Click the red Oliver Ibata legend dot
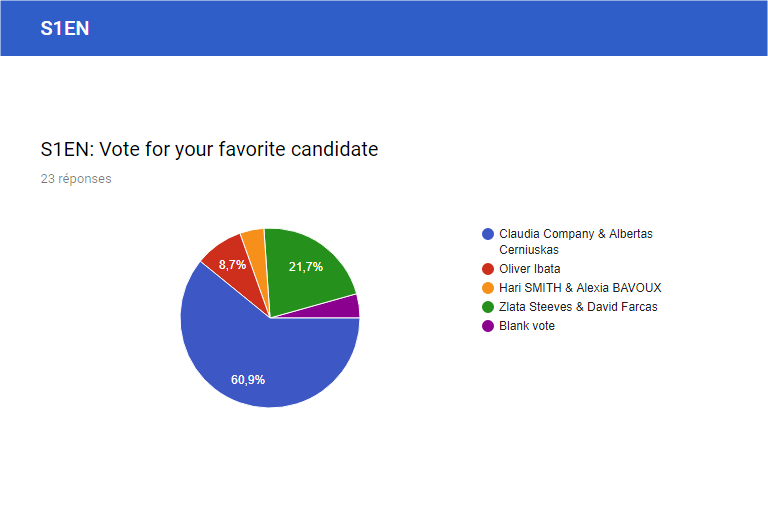768x522 pixels. [x=488, y=269]
